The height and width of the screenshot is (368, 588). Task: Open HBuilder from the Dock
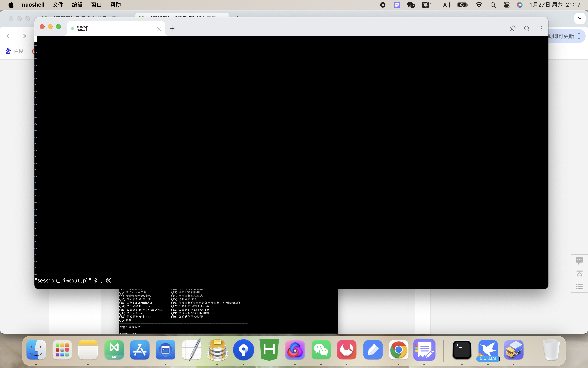point(269,350)
